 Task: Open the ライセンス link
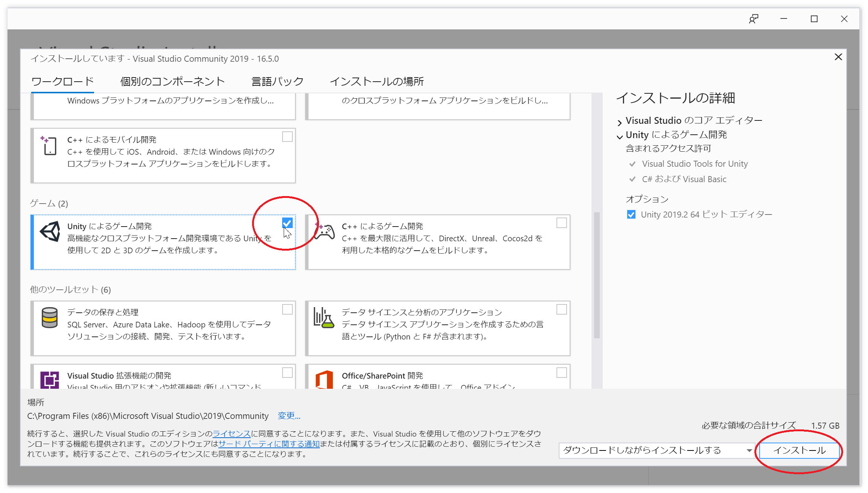pyautogui.click(x=232, y=434)
